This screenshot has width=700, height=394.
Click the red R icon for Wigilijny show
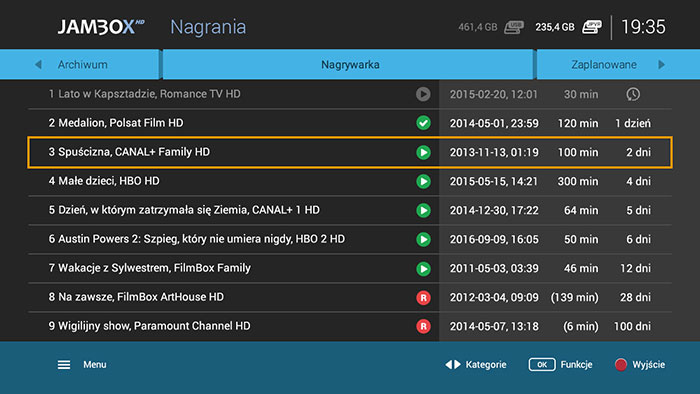coord(423,326)
